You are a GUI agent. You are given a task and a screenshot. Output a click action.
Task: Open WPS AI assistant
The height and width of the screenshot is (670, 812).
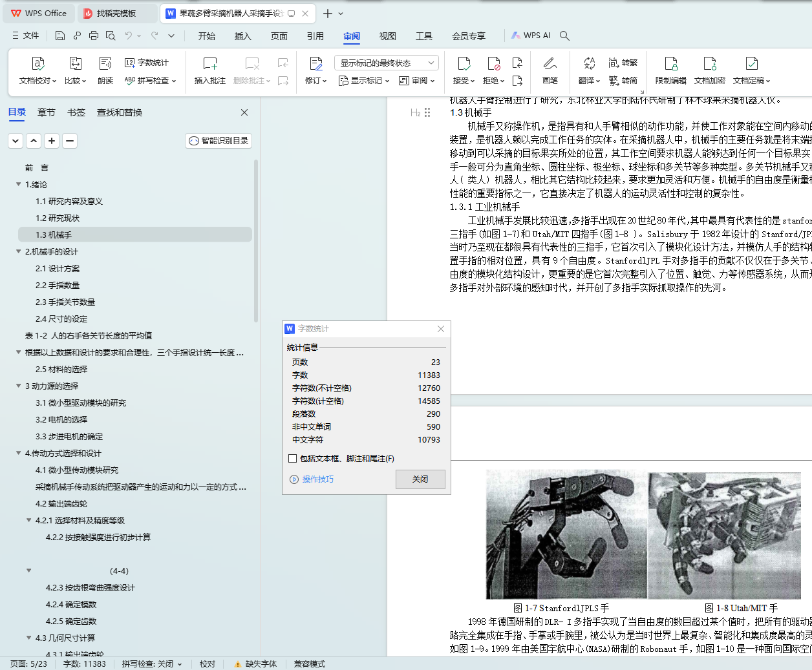(531, 36)
